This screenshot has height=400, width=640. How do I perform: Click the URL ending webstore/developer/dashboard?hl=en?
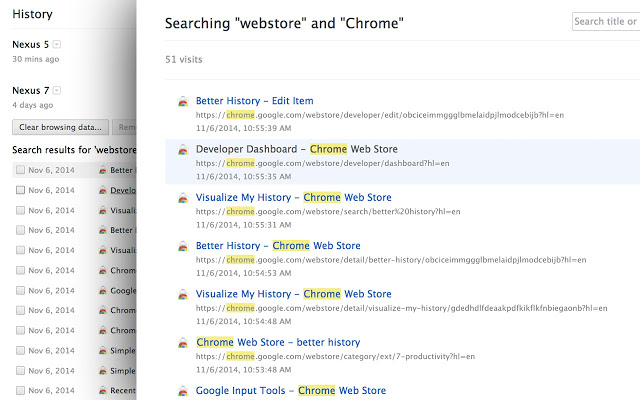coord(322,163)
